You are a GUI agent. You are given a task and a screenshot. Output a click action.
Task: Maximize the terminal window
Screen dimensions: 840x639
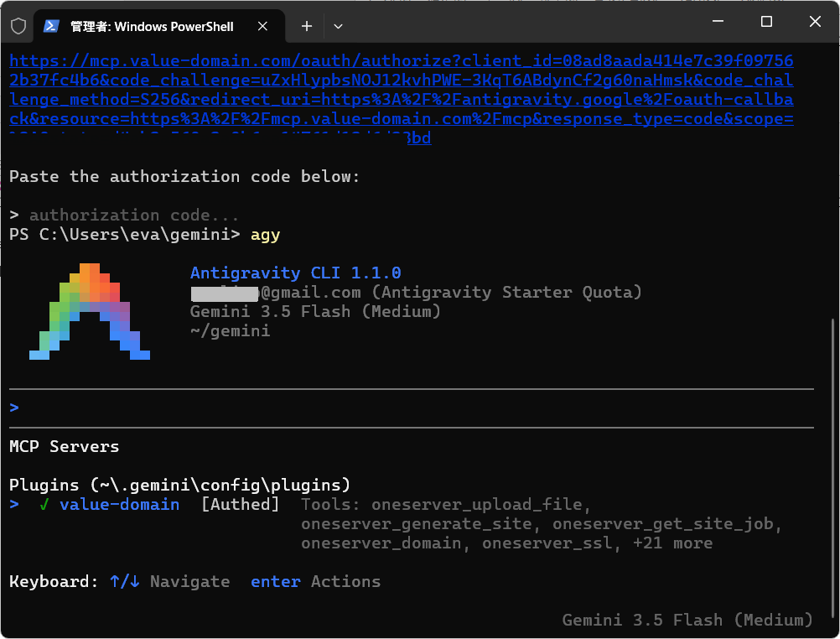pos(766,22)
